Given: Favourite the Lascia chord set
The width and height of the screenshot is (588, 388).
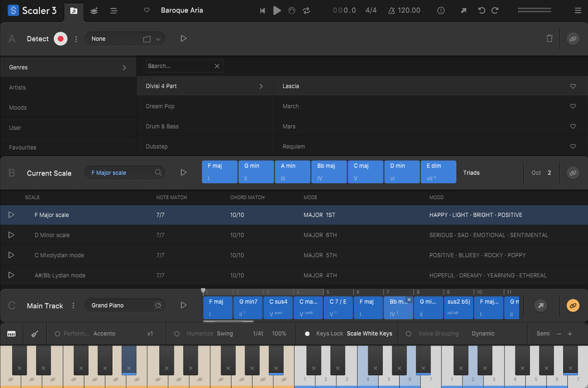Looking at the screenshot, I should [x=573, y=86].
